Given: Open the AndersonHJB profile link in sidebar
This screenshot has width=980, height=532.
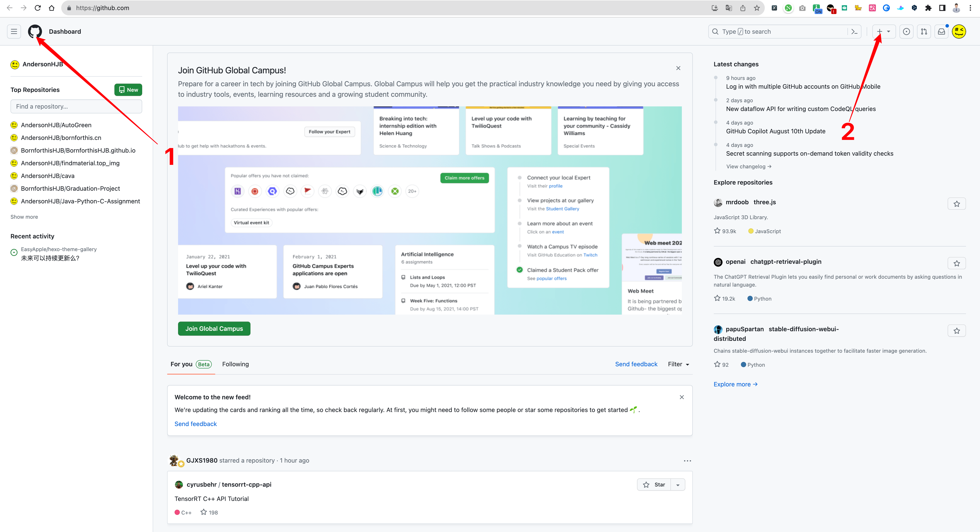Looking at the screenshot, I should pyautogui.click(x=43, y=64).
